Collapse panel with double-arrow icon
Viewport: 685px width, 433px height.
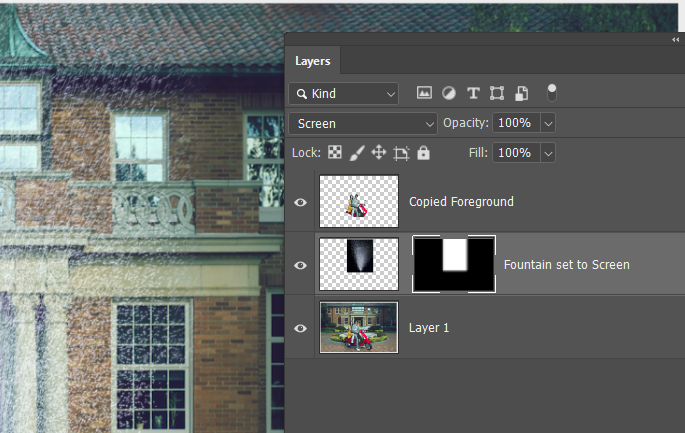coord(675,40)
